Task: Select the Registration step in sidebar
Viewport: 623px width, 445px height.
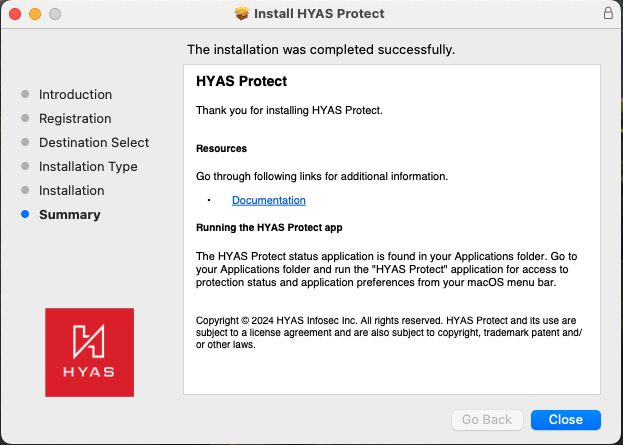Action: coord(75,118)
